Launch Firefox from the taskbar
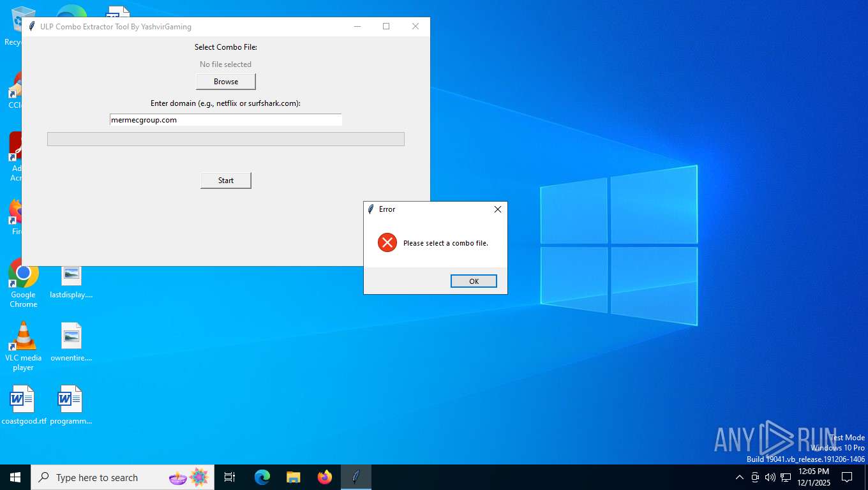Viewport: 868px width, 490px height. tap(325, 477)
